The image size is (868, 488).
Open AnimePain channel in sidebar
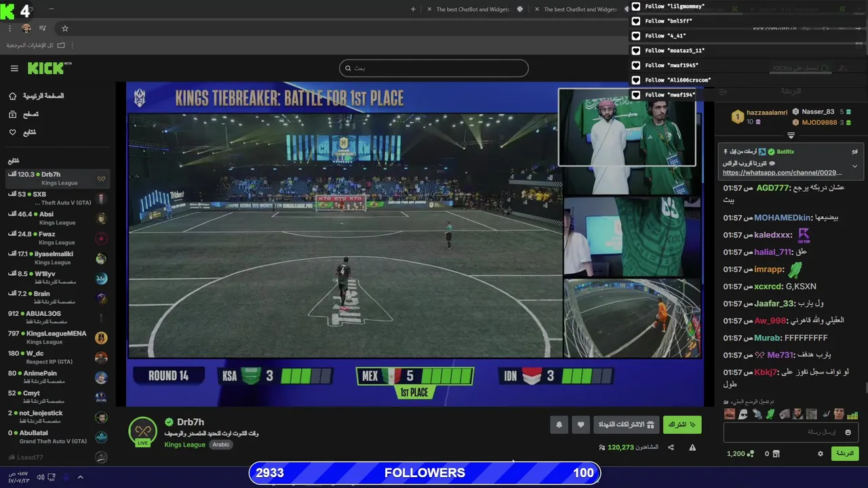coord(57,378)
